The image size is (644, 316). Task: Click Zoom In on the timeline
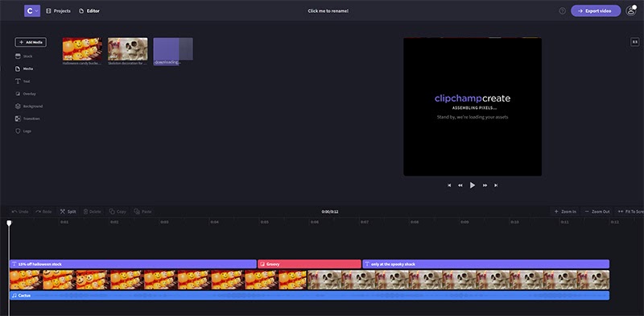click(566, 211)
